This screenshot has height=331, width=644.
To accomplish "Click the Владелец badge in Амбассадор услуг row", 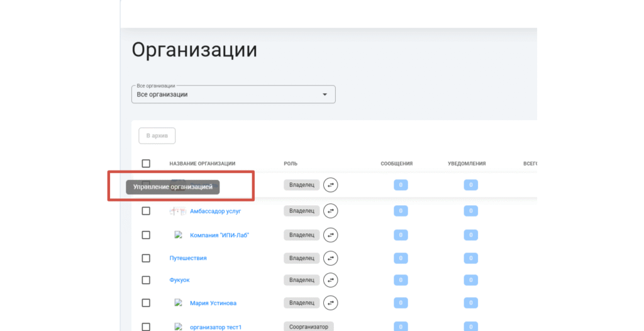I will coord(301,211).
